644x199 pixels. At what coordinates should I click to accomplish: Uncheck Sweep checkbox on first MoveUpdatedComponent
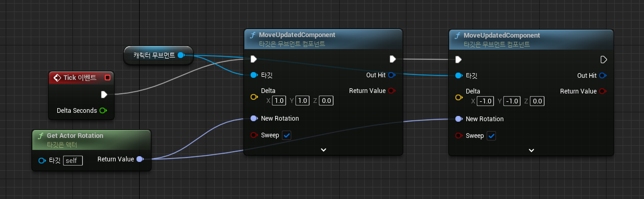coord(287,135)
